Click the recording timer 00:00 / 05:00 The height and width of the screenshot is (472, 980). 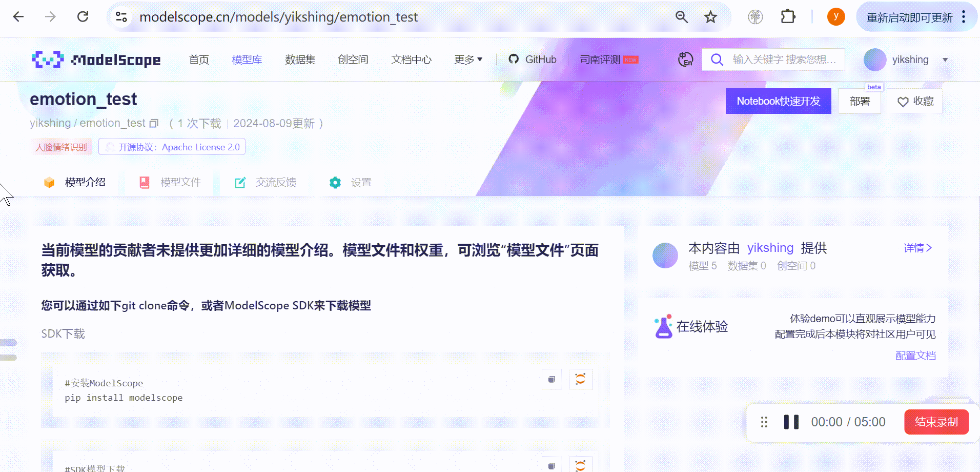coord(848,422)
